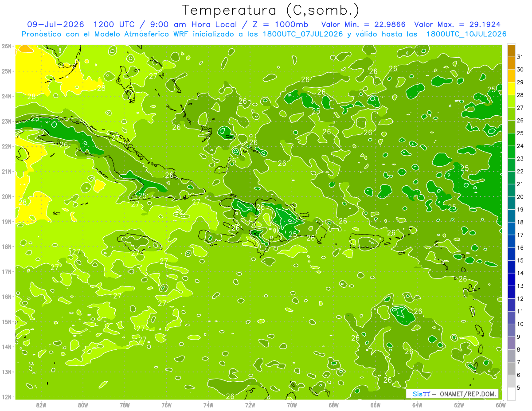Screen dimensions: 532x411
Task: Click the '78W' longitude label
Action: [x=125, y=404]
